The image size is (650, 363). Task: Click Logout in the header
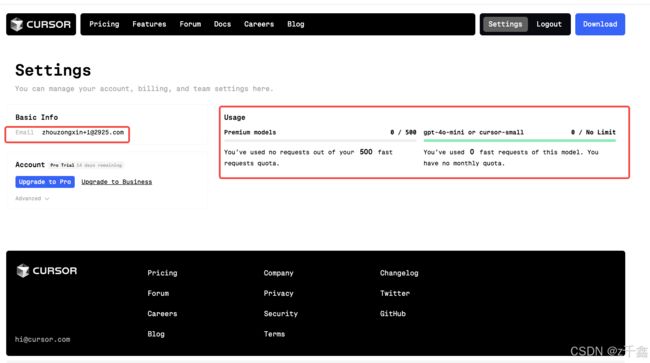coord(549,24)
